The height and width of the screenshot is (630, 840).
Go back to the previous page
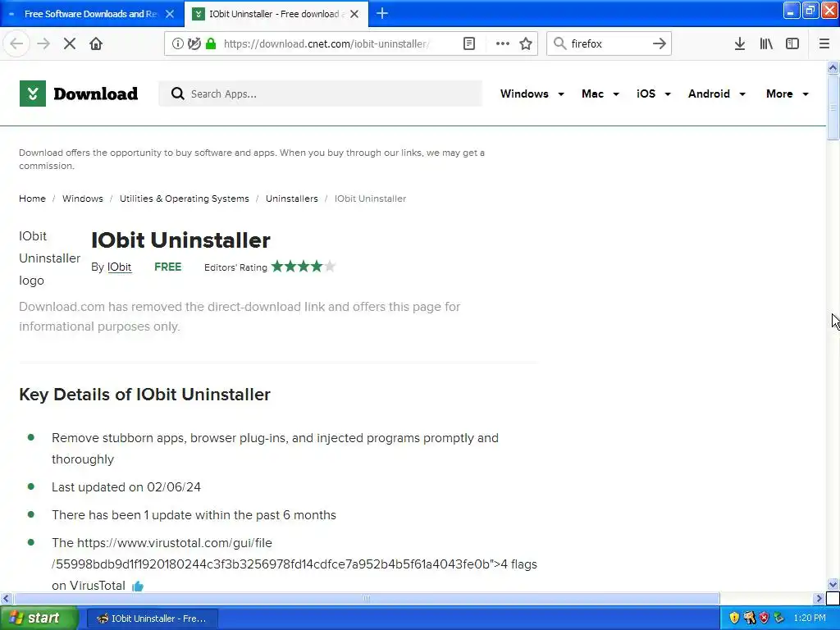click(x=16, y=43)
